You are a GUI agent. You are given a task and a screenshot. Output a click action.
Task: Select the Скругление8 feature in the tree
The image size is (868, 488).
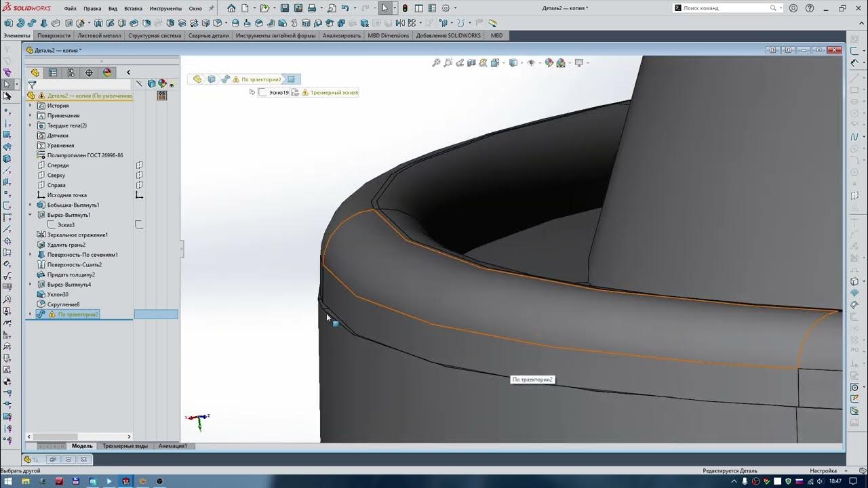coord(63,304)
